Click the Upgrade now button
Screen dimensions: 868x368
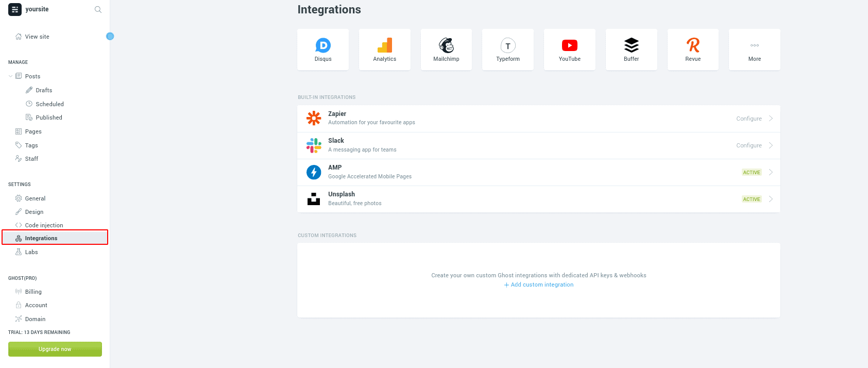[x=55, y=349]
